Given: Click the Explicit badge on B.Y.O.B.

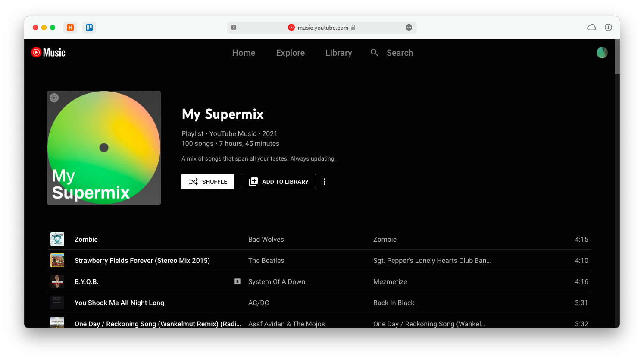Looking at the screenshot, I should pyautogui.click(x=238, y=281).
